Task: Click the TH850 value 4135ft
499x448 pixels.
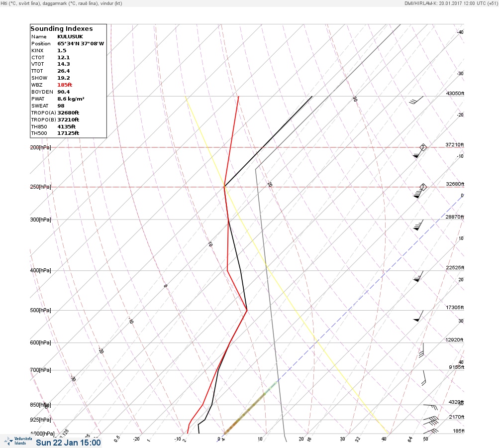Action: coord(67,127)
